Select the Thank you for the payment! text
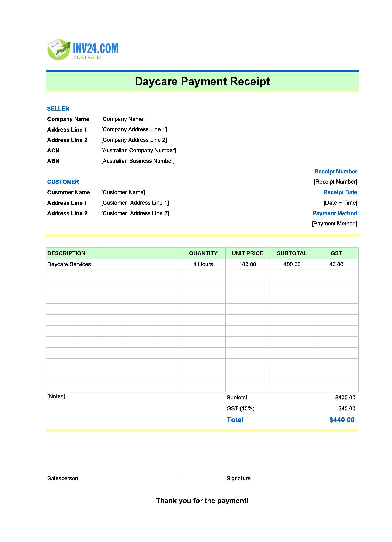This screenshot has height=542, width=392. [x=202, y=501]
